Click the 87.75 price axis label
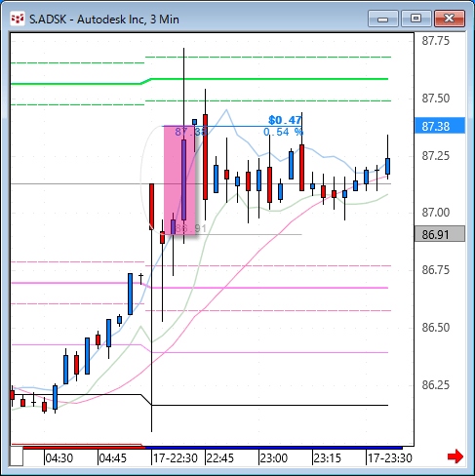The width and height of the screenshot is (475, 476). (436, 41)
